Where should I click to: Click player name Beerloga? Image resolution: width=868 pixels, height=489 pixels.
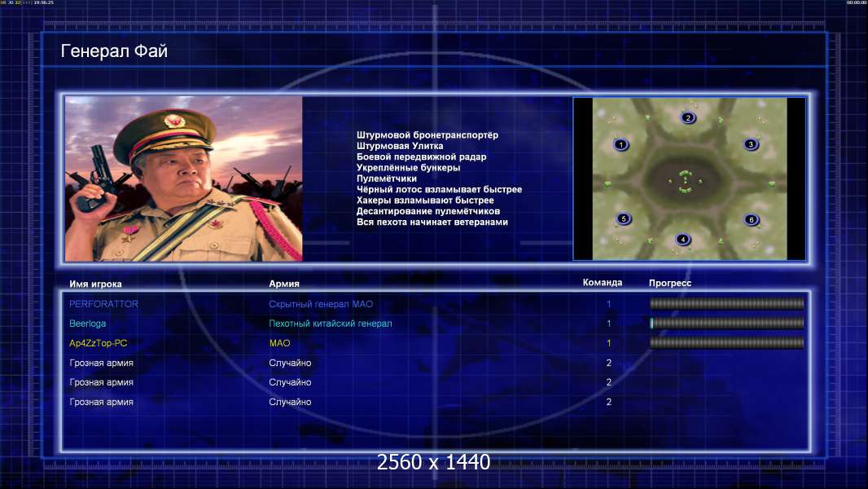click(87, 324)
